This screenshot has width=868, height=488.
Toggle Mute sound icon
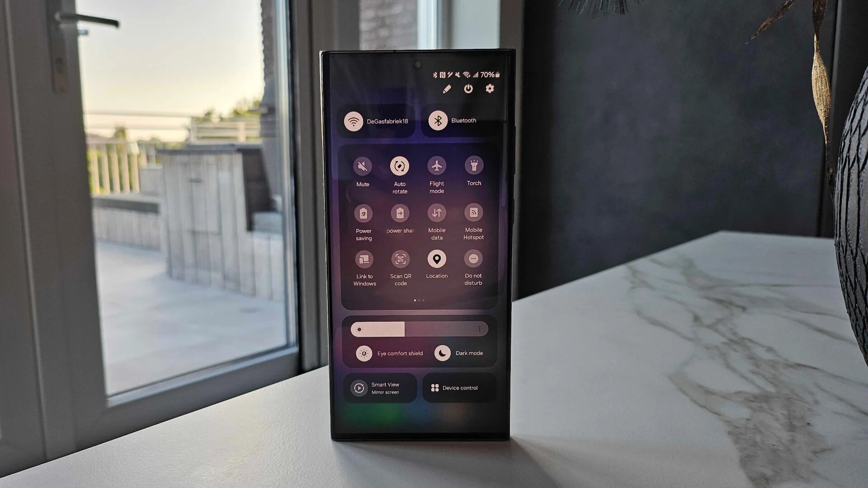363,166
